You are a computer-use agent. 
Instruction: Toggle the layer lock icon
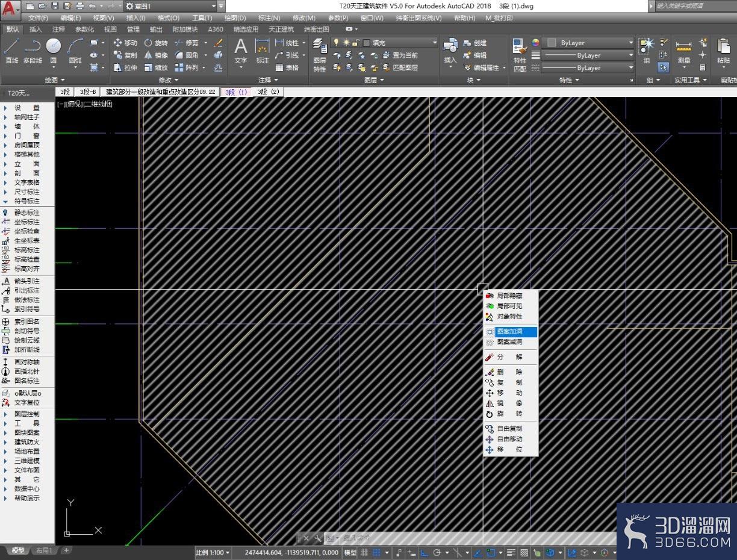pyautogui.click(x=356, y=43)
